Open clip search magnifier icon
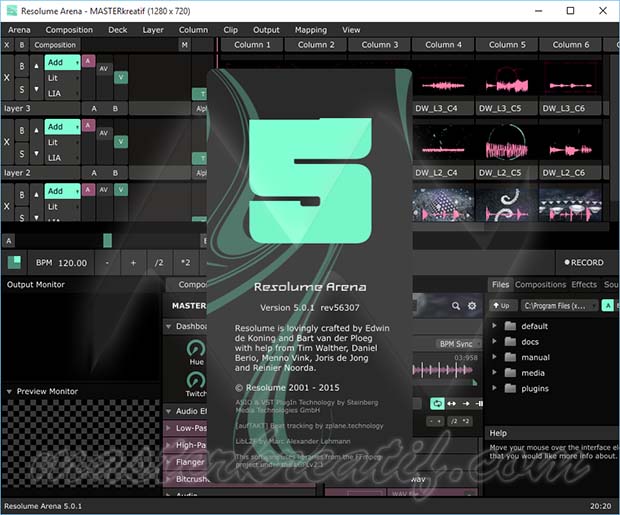The height and width of the screenshot is (515, 620). pyautogui.click(x=456, y=306)
